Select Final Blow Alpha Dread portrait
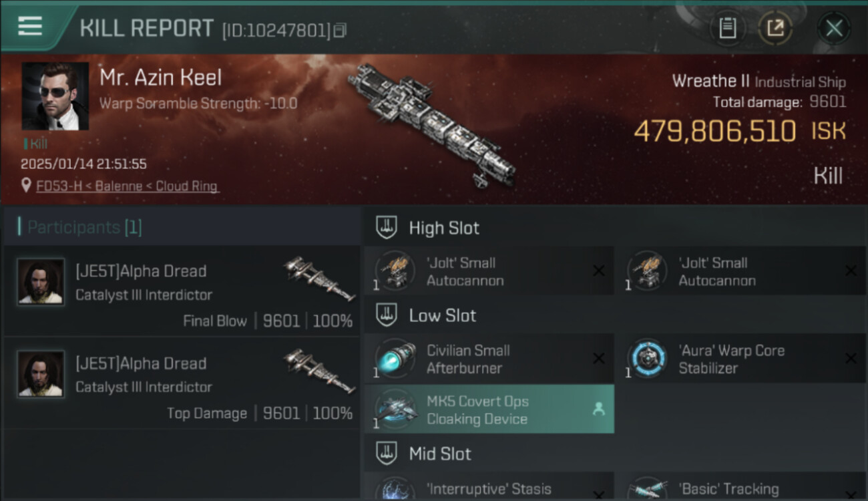868x501 pixels. point(41,282)
